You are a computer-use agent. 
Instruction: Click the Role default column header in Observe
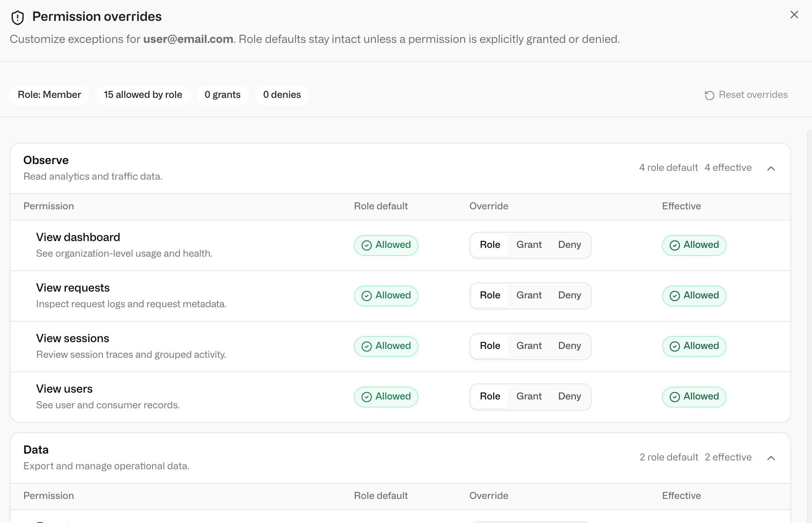(381, 206)
